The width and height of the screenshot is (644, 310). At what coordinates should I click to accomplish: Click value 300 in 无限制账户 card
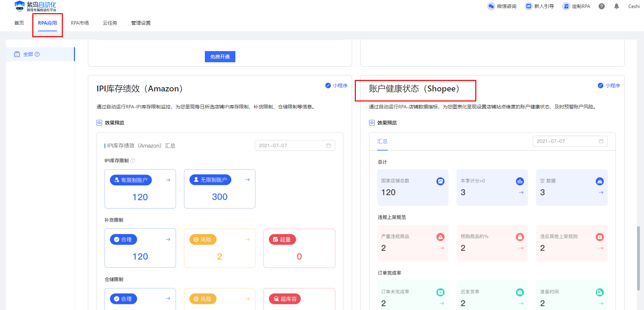[220, 197]
